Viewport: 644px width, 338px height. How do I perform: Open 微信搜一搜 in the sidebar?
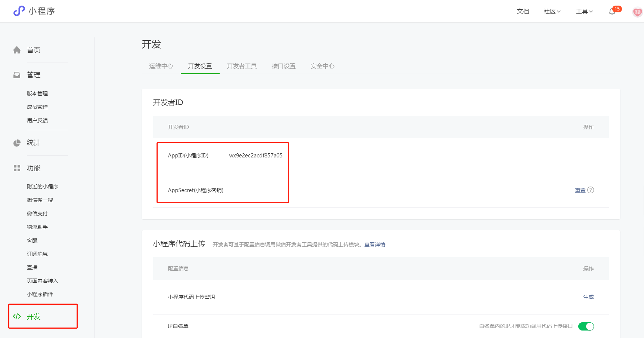coord(40,200)
